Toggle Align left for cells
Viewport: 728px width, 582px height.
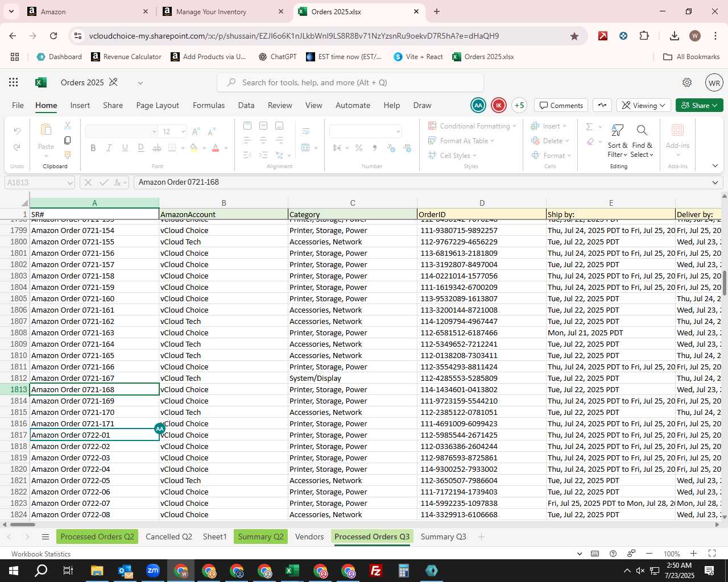pyautogui.click(x=247, y=140)
